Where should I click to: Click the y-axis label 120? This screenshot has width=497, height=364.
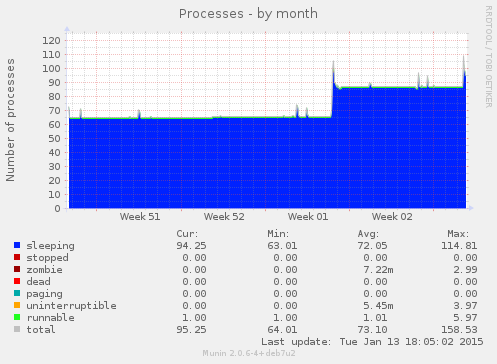point(51,41)
